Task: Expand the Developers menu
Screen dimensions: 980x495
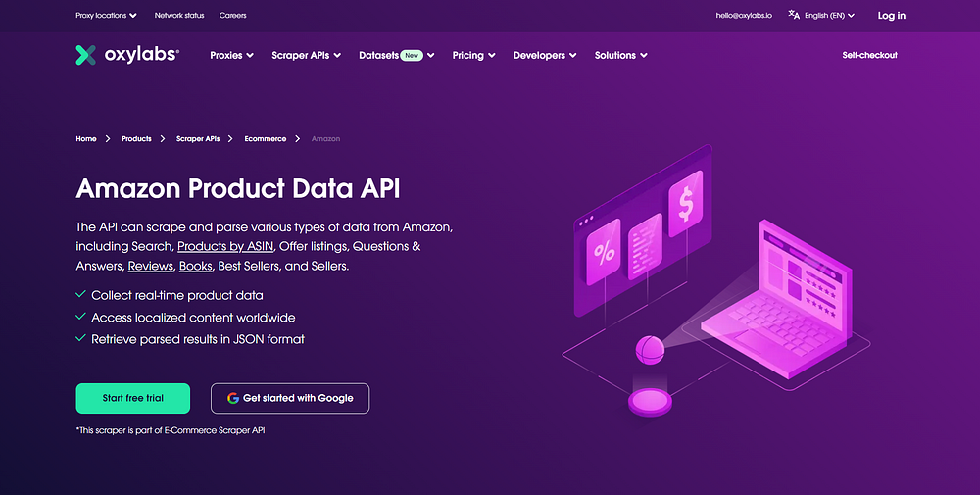Action: point(545,55)
